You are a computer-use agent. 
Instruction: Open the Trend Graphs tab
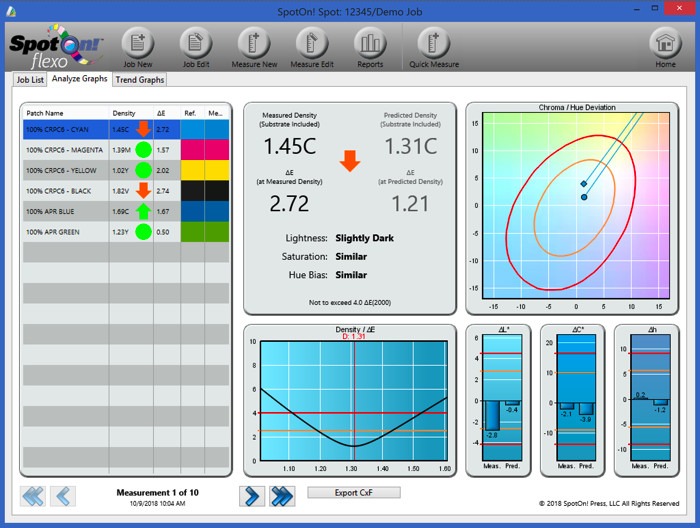click(x=140, y=80)
